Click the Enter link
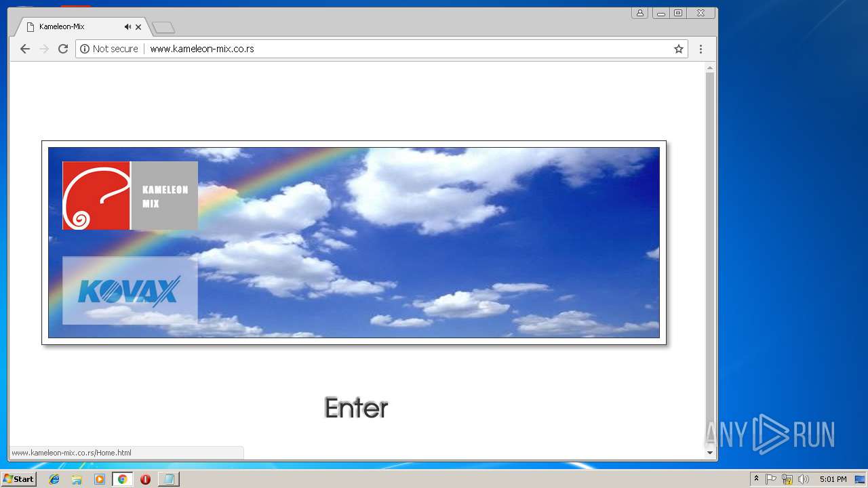Screen dimensions: 868x488 (356, 408)
